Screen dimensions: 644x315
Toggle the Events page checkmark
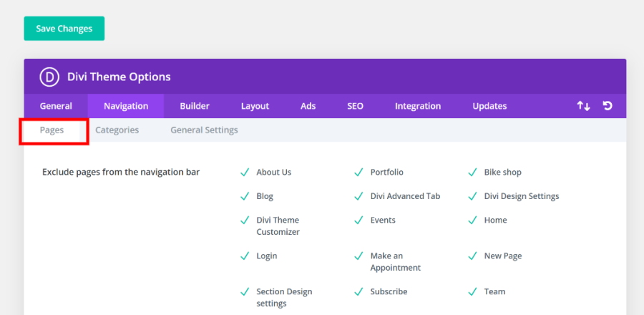coord(358,220)
